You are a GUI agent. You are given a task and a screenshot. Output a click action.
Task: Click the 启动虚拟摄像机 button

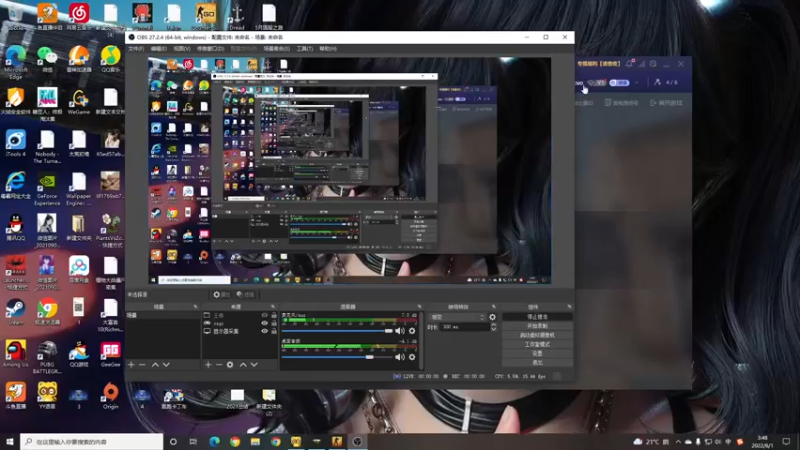pyautogui.click(x=537, y=335)
